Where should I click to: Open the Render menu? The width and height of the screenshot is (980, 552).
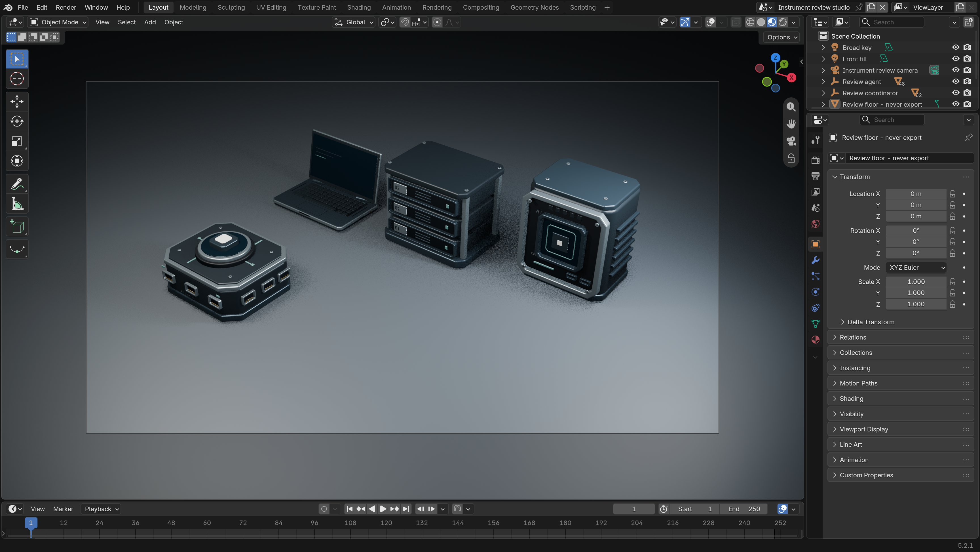click(x=66, y=7)
